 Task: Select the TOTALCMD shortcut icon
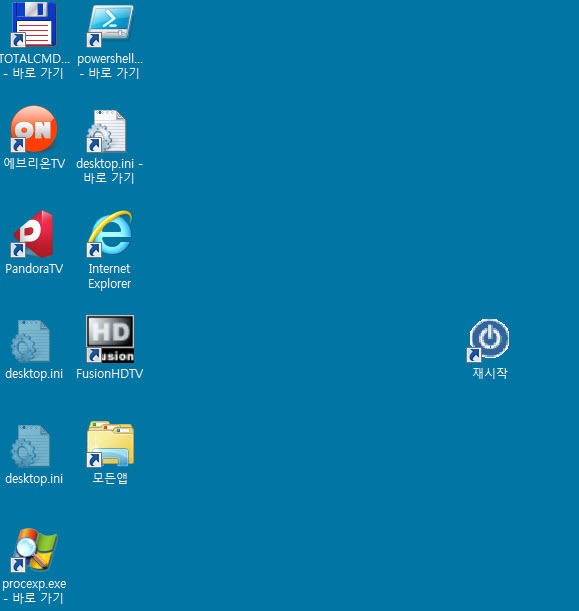34,25
